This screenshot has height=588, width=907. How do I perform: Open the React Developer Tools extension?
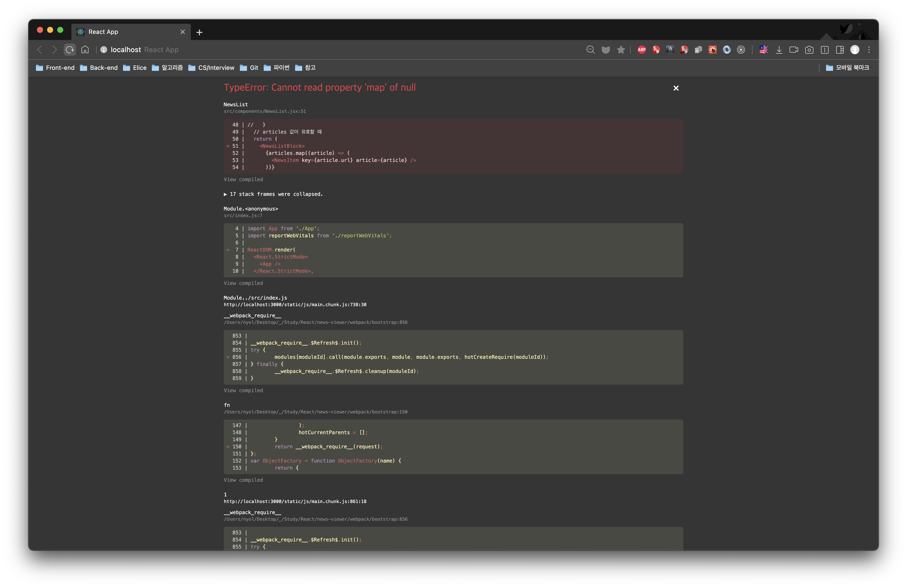tap(713, 50)
